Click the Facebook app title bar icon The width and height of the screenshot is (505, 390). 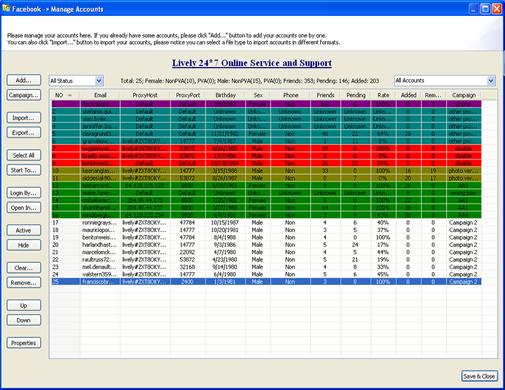click(6, 8)
